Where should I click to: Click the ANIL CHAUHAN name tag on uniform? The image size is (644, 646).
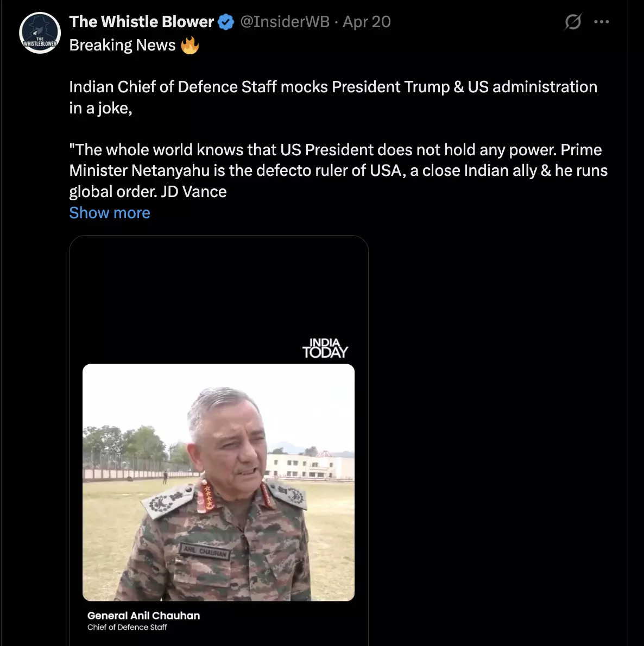click(205, 550)
